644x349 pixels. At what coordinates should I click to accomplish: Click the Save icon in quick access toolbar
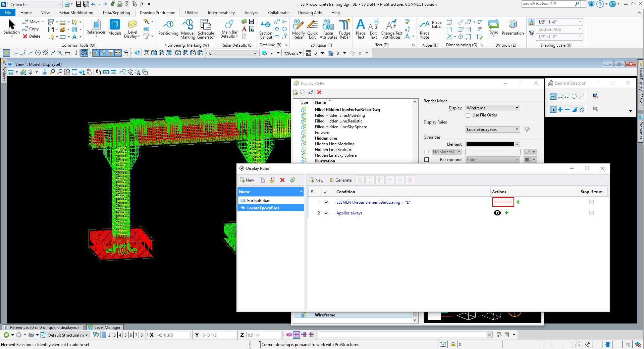pos(78,4)
